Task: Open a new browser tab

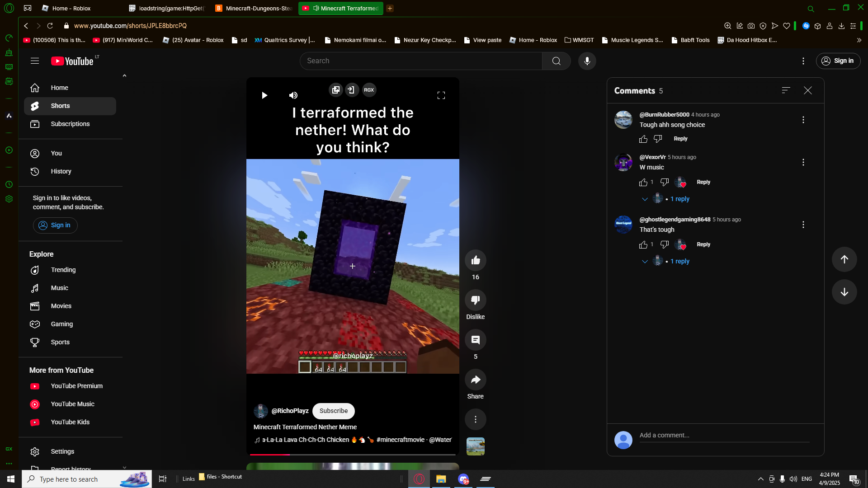Action: point(390,8)
